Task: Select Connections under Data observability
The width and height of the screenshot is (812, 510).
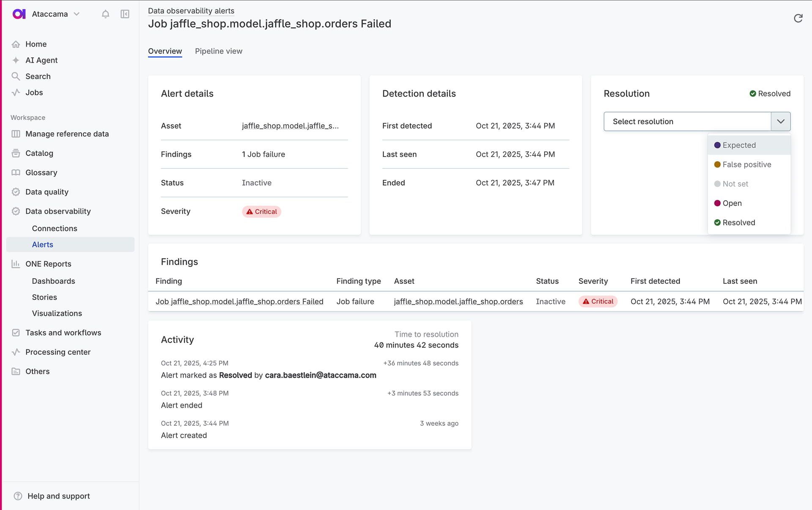Action: [55, 228]
